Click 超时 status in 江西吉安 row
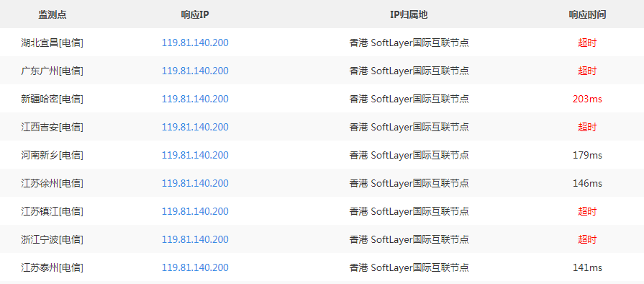This screenshot has height=284, width=644. pyautogui.click(x=587, y=127)
